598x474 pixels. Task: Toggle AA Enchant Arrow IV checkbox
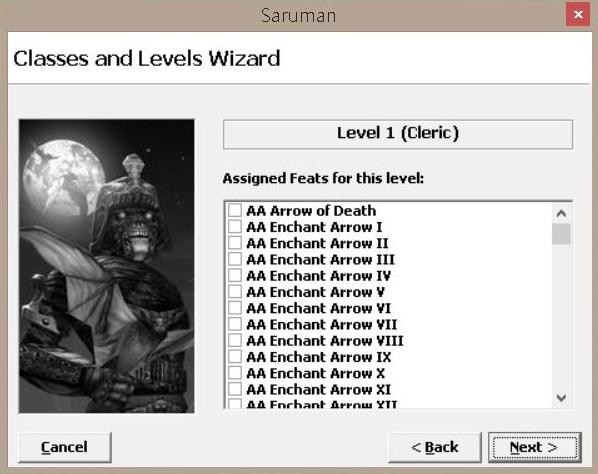[x=235, y=275]
